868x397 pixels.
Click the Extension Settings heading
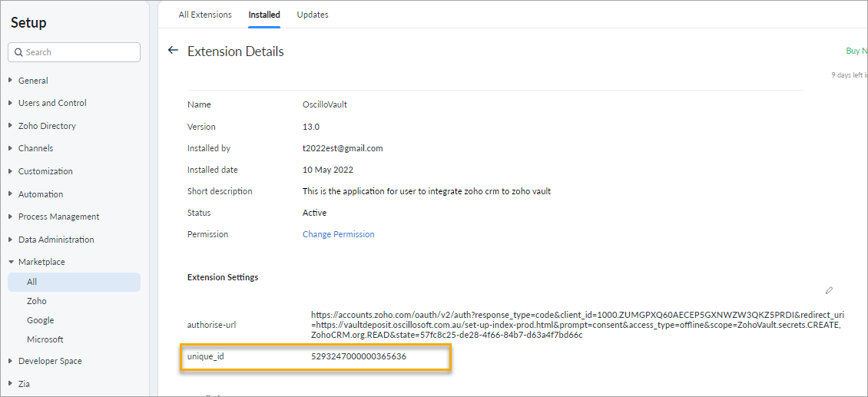point(223,277)
